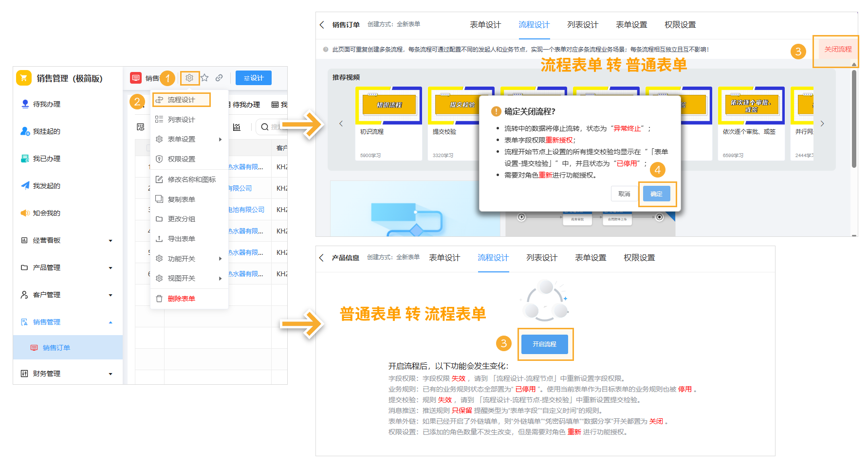This screenshot has width=868, height=464.
Task: Click the 知会我的 speaker icon
Action: (25, 213)
